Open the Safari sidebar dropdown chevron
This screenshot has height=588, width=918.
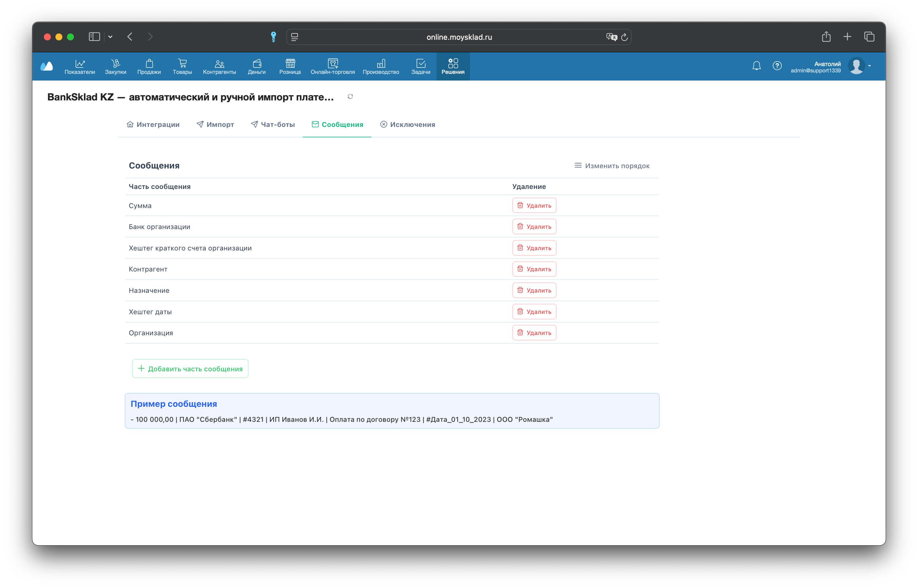click(x=110, y=37)
